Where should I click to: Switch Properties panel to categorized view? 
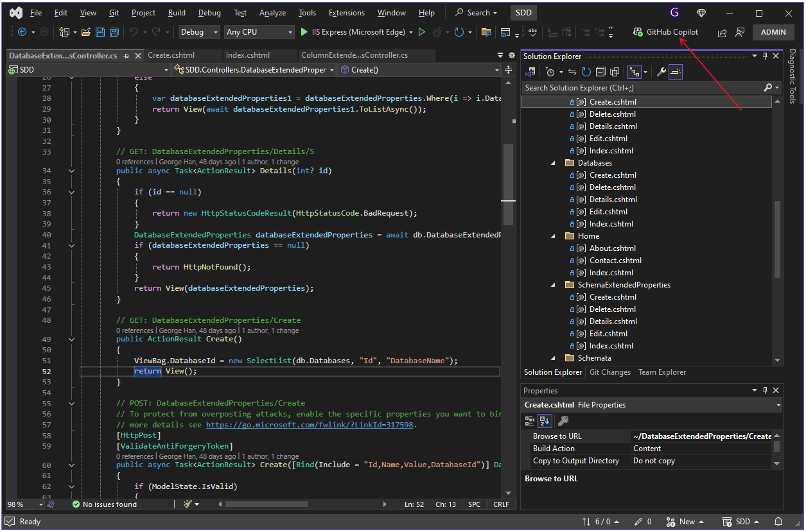tap(530, 421)
